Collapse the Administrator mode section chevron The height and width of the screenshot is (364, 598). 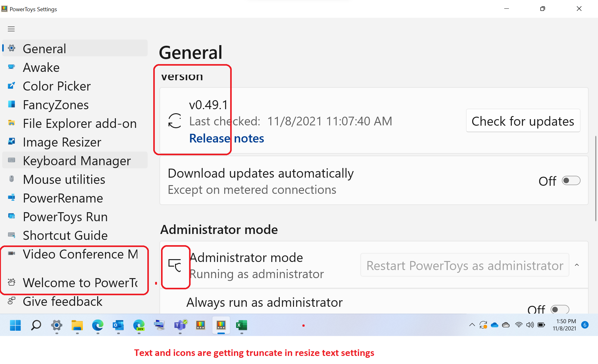pos(577,264)
